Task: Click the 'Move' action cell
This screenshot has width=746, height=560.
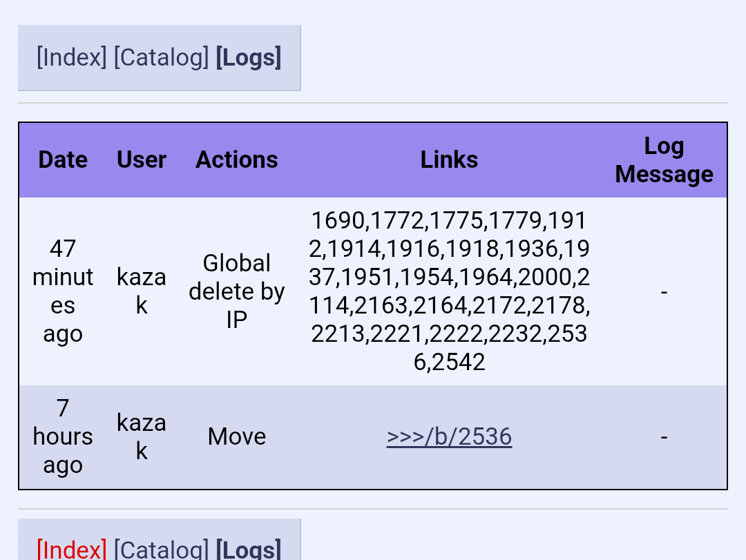Action: pyautogui.click(x=237, y=436)
